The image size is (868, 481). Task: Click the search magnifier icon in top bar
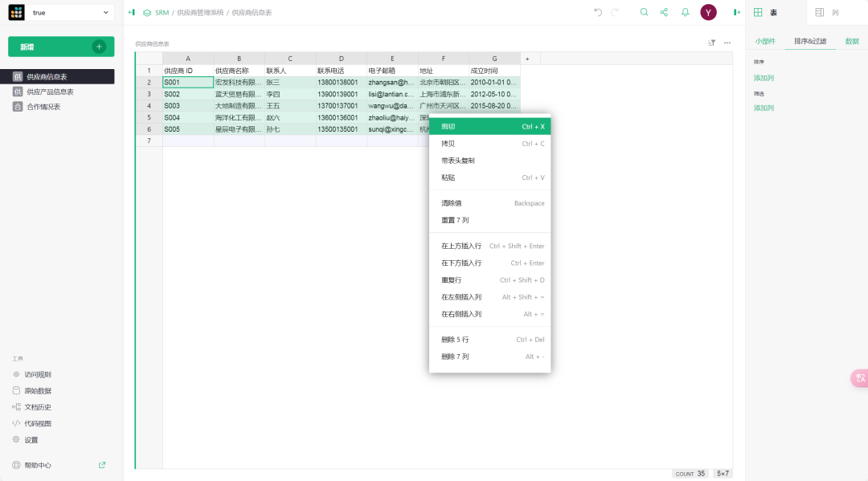[x=644, y=12]
